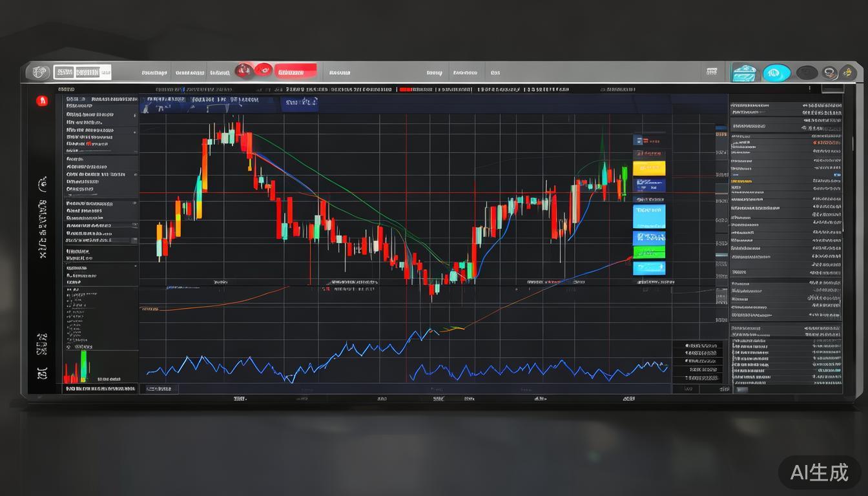Screen dimensions: 868x496
Task: Toggle the black oval switch at top right
Action: click(x=807, y=73)
